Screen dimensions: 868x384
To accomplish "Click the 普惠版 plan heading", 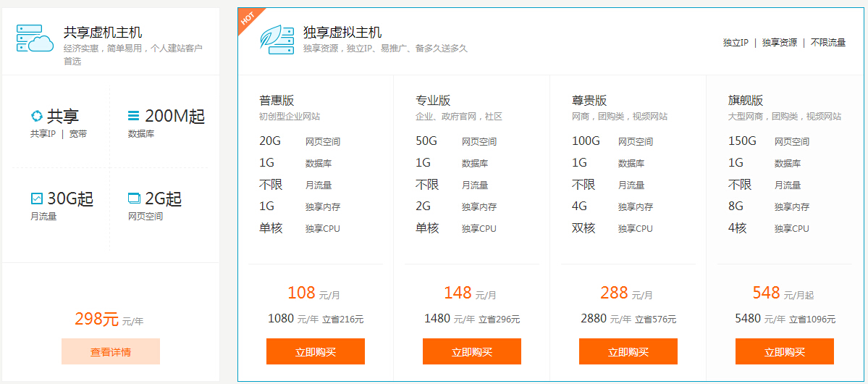I will click(x=277, y=101).
